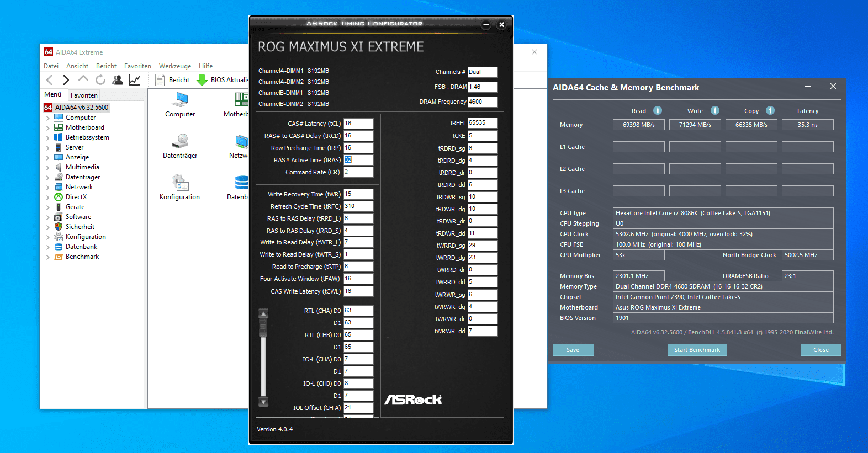Viewport: 868px width, 453px height.
Task: Select AIDA64 v6.32.5600 root node
Action: tap(82, 108)
